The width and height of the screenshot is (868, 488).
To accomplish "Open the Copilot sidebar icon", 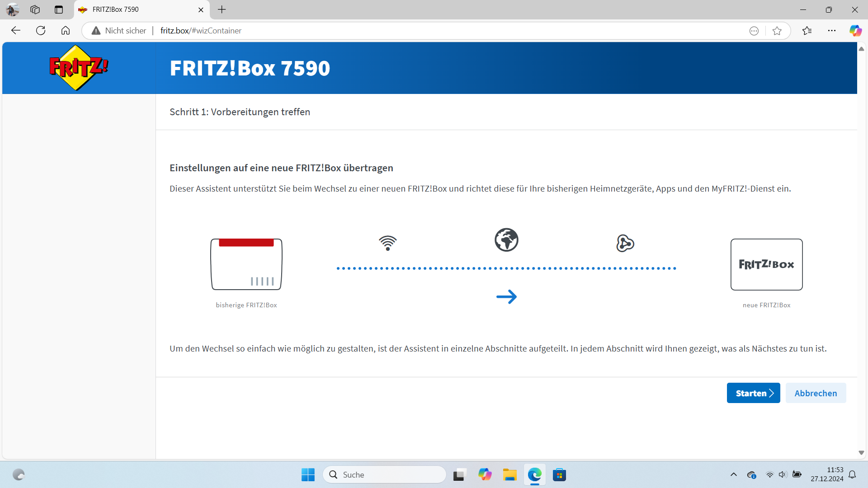I will point(855,31).
